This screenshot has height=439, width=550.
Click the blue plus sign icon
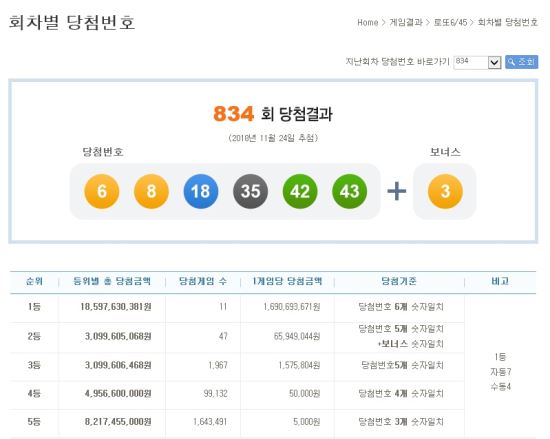tap(397, 191)
